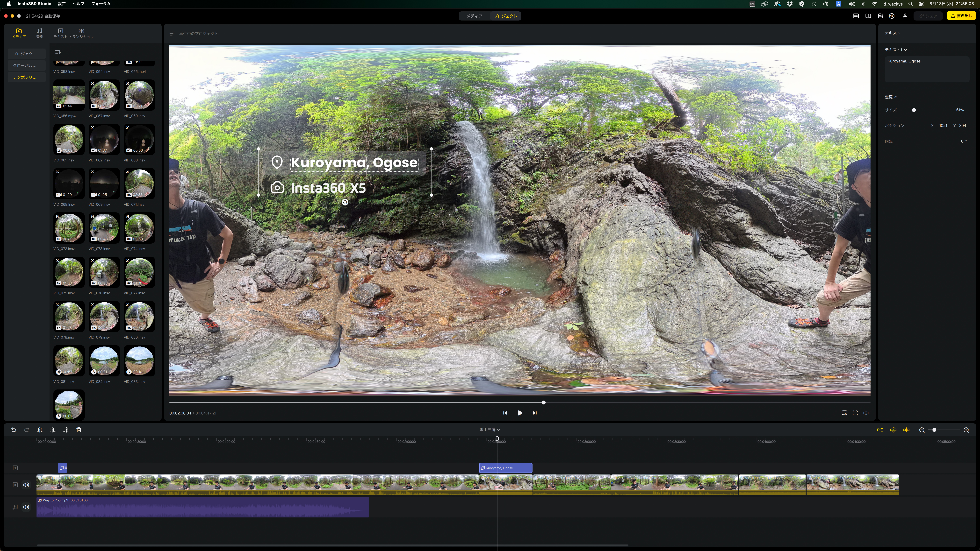Enter fullscreen preview mode
This screenshot has height=551, width=980.
855,413
